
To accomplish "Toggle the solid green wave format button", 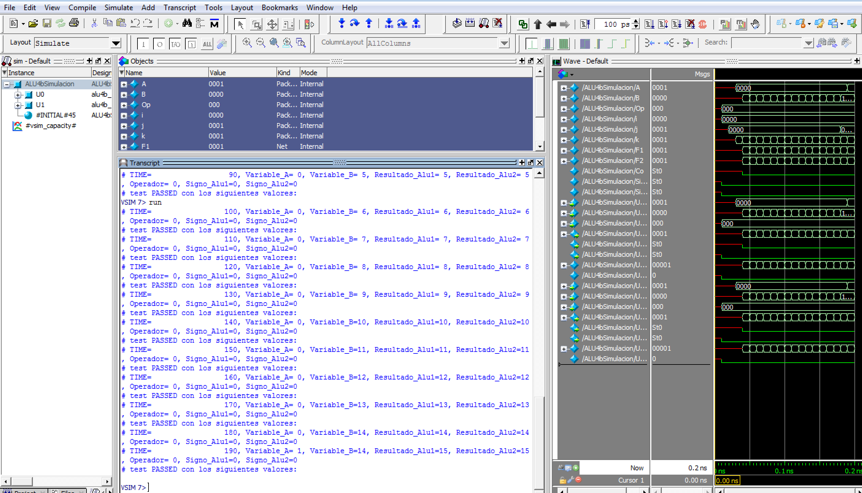I will point(563,43).
